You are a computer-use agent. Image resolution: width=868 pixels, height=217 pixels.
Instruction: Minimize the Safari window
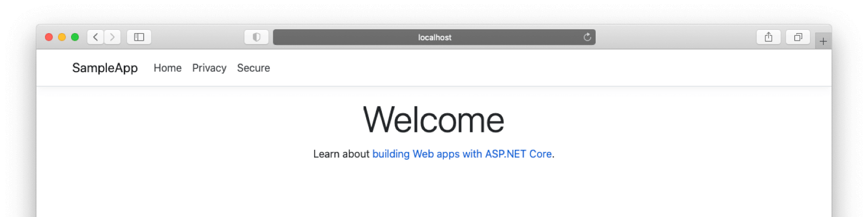click(62, 37)
